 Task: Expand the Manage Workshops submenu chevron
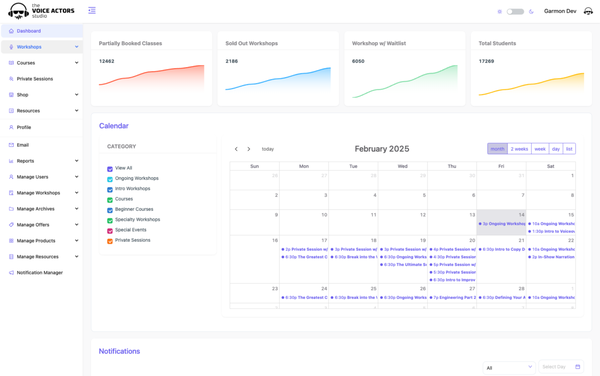(77, 193)
